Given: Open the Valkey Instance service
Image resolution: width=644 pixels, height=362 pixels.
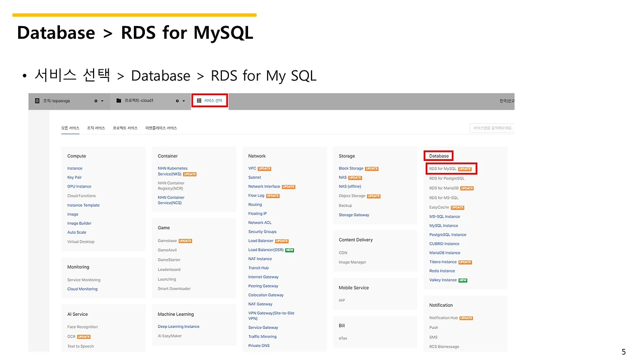Looking at the screenshot, I should pos(443,280).
